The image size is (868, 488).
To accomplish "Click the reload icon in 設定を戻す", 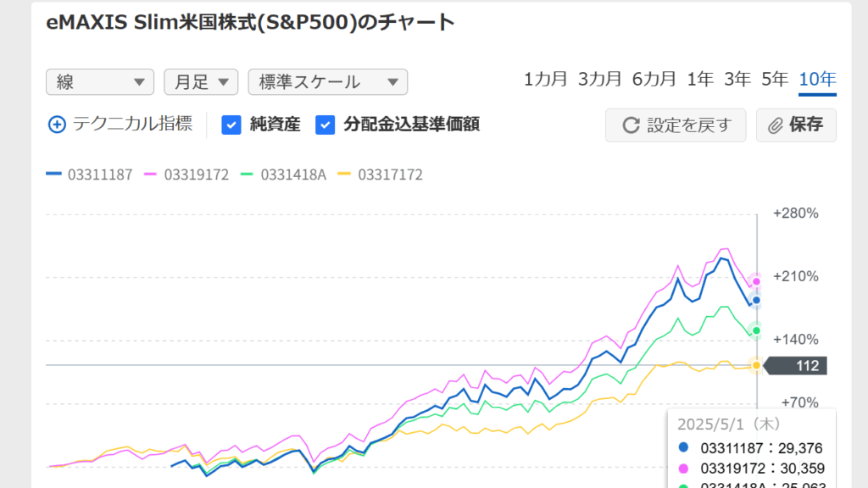I will pos(631,125).
